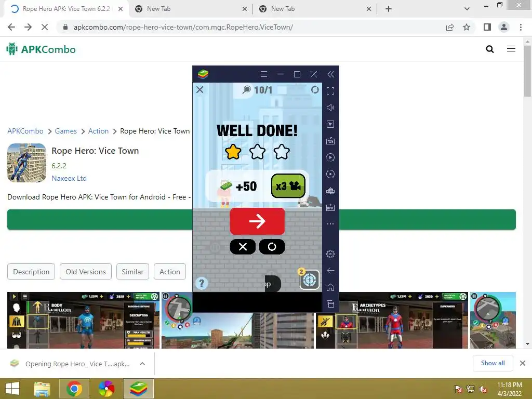
Task: Expand Chrome tab search dropdown
Action: 467,9
